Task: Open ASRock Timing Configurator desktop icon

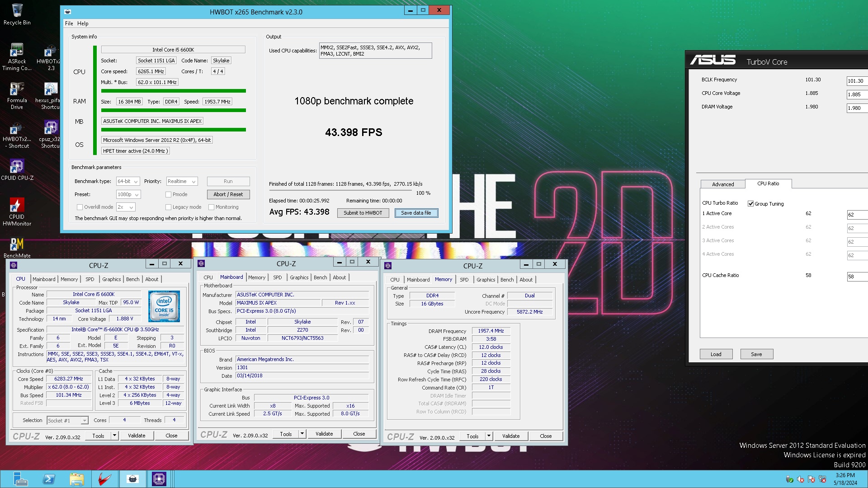Action: (17, 57)
